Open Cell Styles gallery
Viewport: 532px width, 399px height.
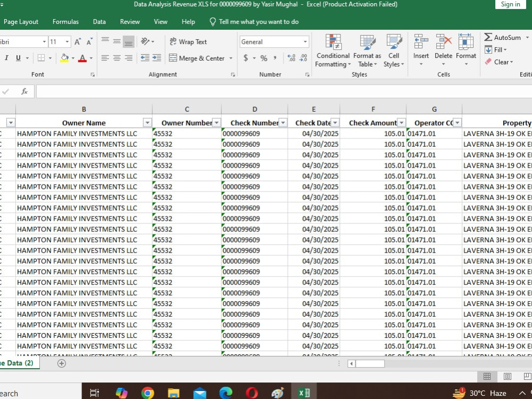point(394,51)
